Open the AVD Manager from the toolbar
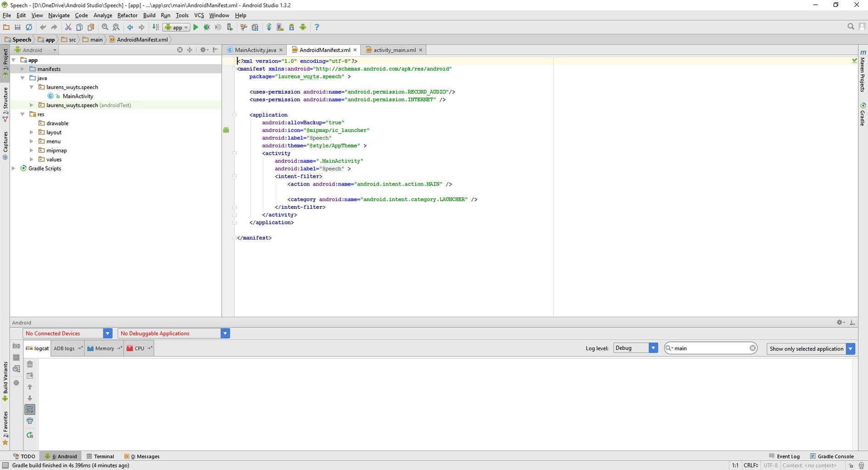Viewport: 868px width, 470px height. click(280, 28)
